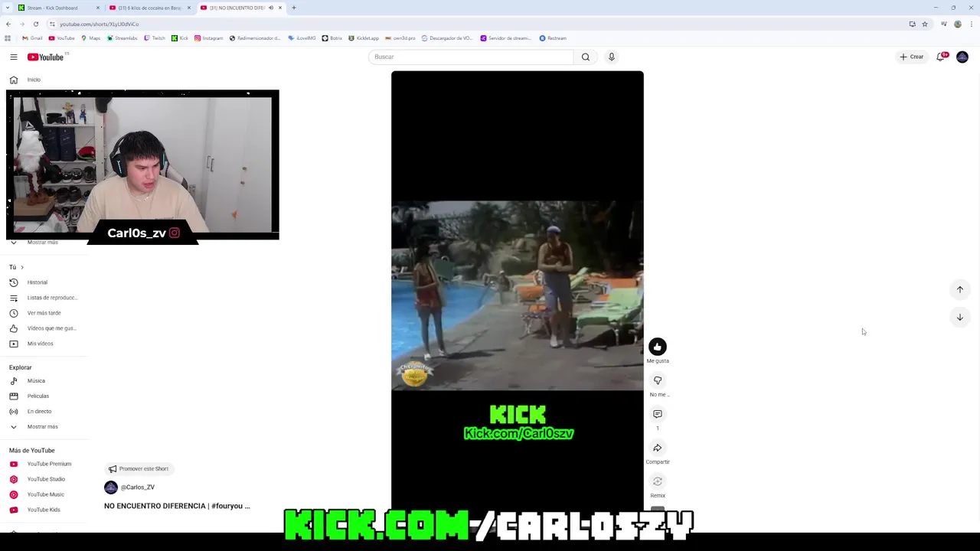
Task: Click the Buscar search field
Action: [471, 57]
